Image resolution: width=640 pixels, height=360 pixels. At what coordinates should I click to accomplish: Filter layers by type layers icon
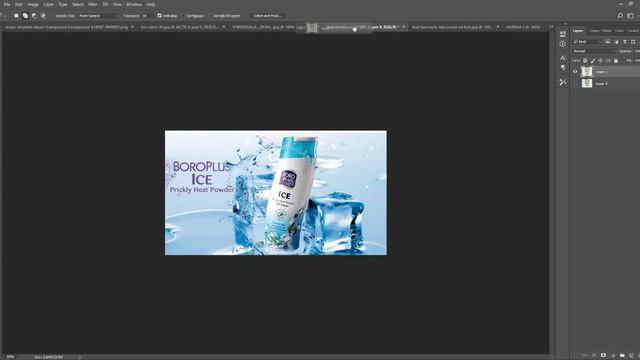coord(625,42)
